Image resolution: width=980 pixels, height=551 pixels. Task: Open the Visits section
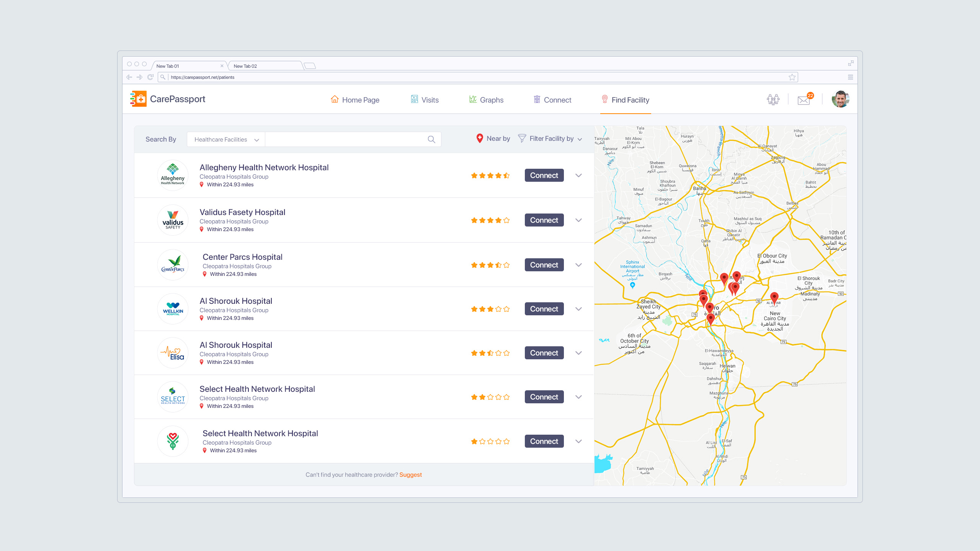pos(425,100)
